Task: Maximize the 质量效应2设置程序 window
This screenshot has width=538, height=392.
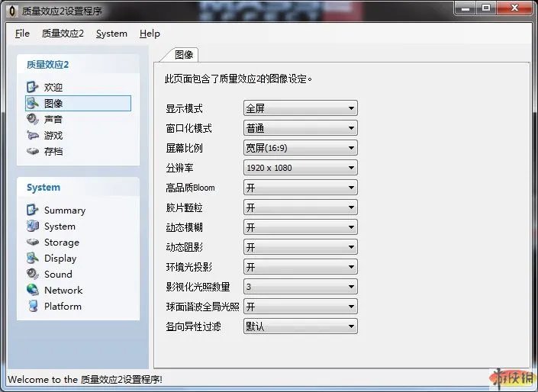Action: [x=486, y=8]
